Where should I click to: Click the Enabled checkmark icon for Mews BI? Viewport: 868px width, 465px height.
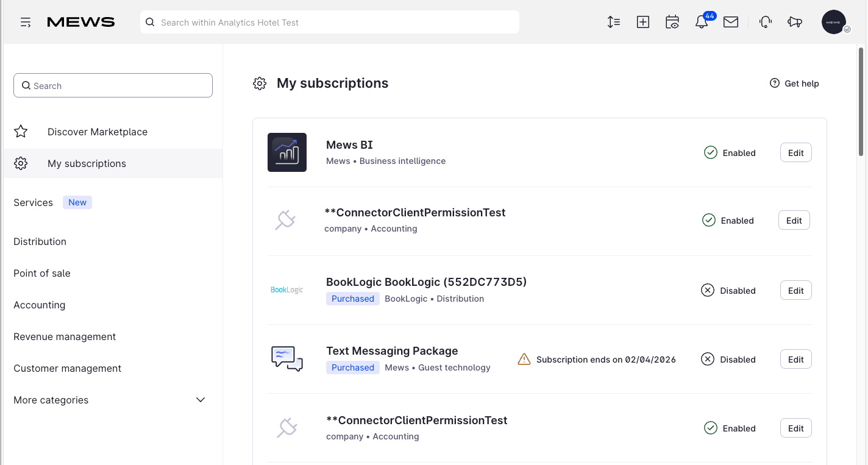(711, 152)
